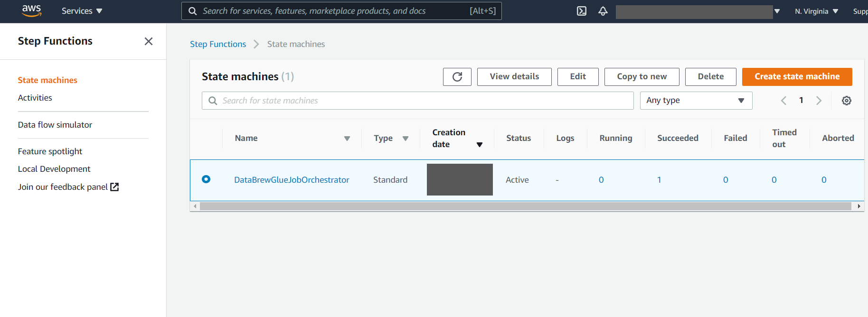The height and width of the screenshot is (317, 868).
Task: Click the horizontal table scrollbar
Action: 525,206
